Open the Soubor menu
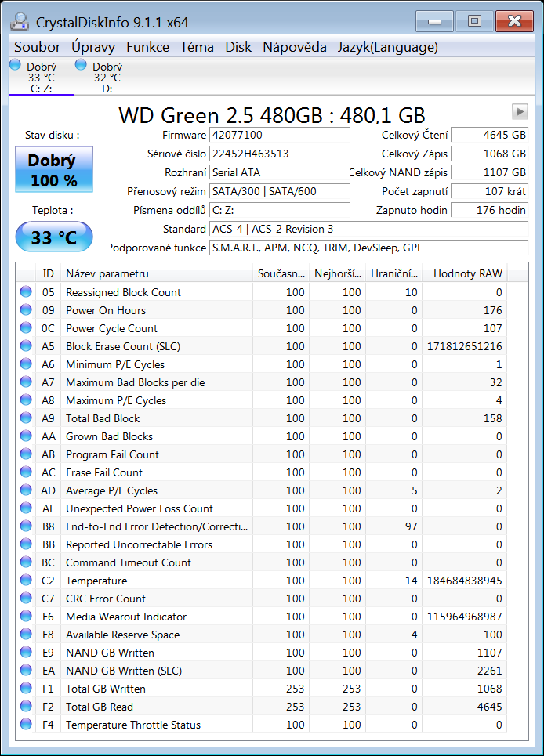The image size is (544, 756). pos(37,47)
